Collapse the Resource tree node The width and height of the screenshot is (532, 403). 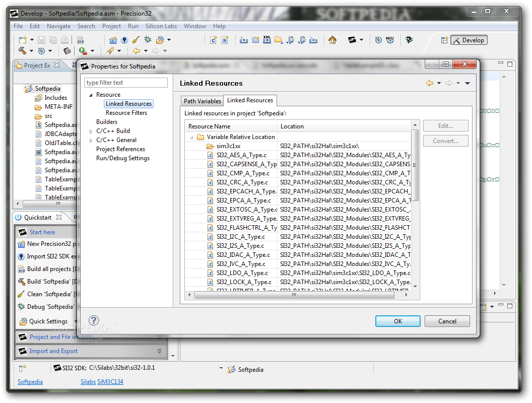[x=91, y=95]
